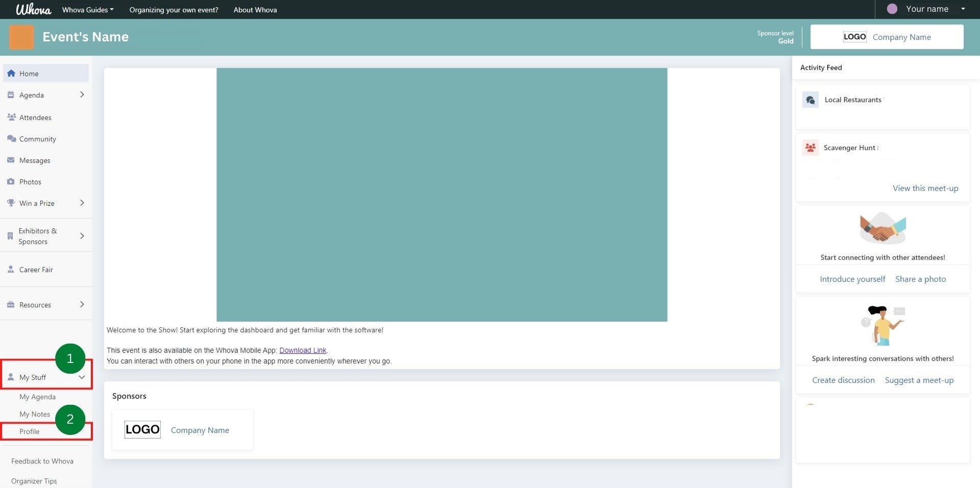Click the Win a Prize trophy icon
This screenshot has height=488, width=980.
click(x=11, y=203)
